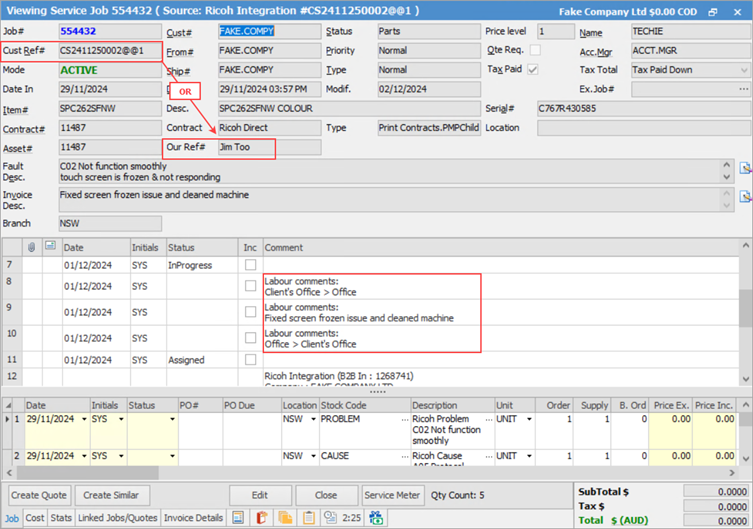
Task: Click the paperclip attachment column header
Action: (x=32, y=247)
